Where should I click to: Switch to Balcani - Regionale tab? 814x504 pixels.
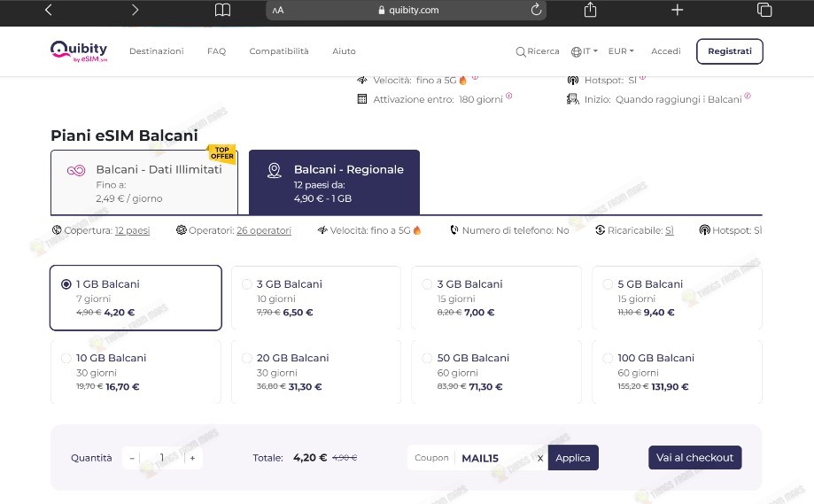click(x=334, y=182)
